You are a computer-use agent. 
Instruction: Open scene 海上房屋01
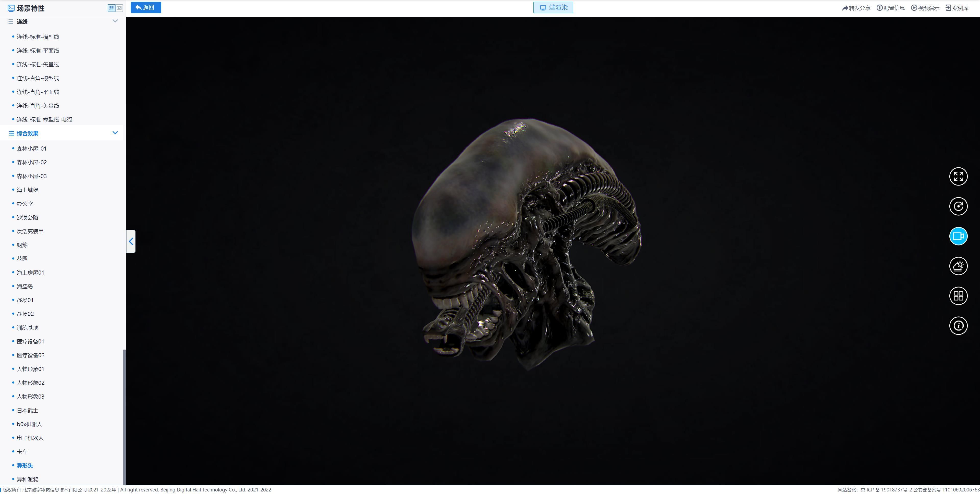(x=30, y=273)
